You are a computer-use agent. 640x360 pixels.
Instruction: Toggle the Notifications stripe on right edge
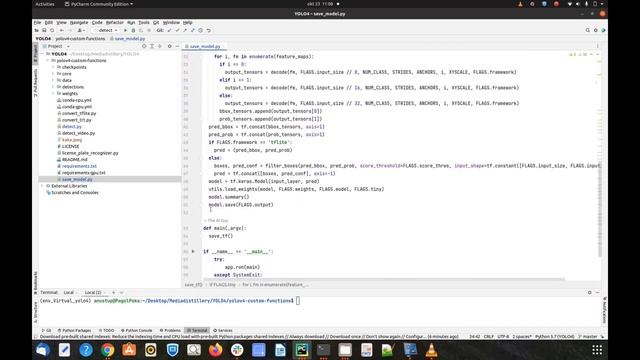click(604, 310)
